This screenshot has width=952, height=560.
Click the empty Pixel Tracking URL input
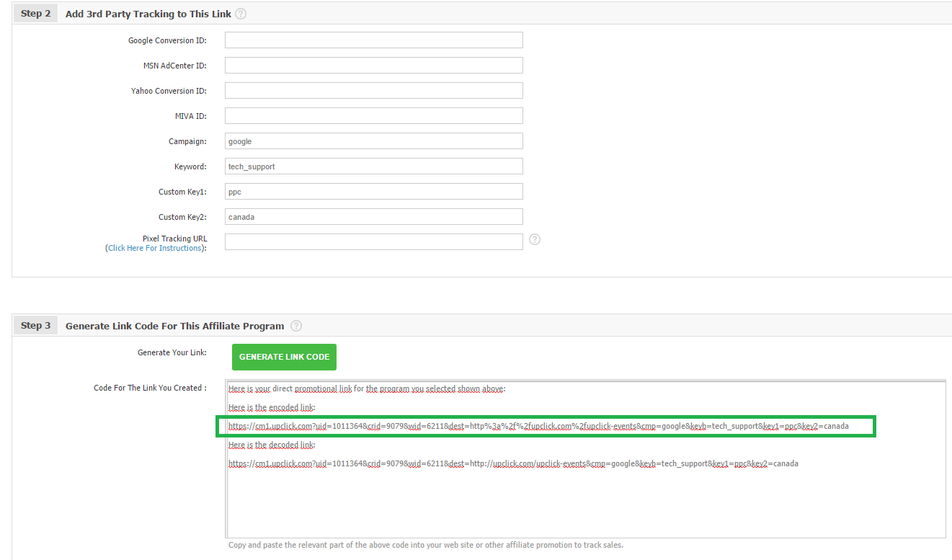tap(373, 242)
